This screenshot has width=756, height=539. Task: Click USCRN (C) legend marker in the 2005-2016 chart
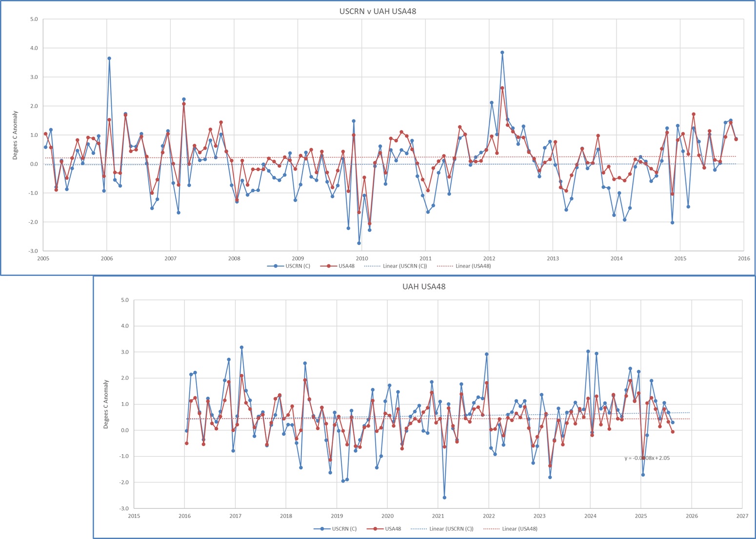(276, 266)
